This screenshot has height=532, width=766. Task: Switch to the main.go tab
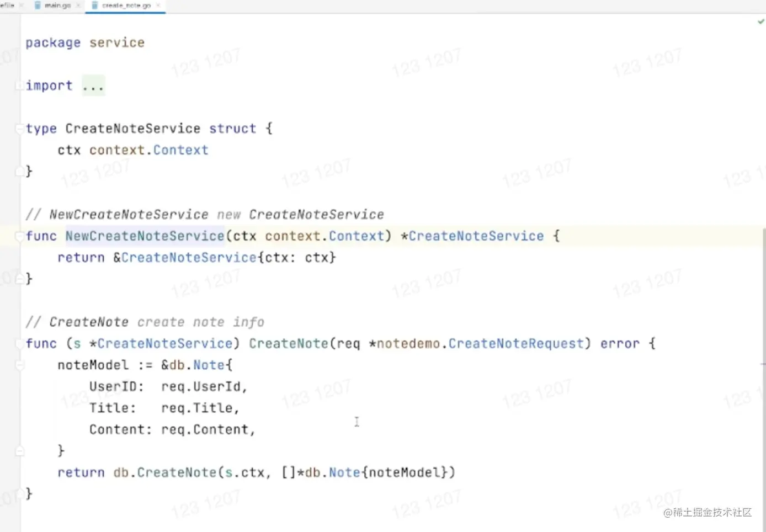pyautogui.click(x=57, y=6)
